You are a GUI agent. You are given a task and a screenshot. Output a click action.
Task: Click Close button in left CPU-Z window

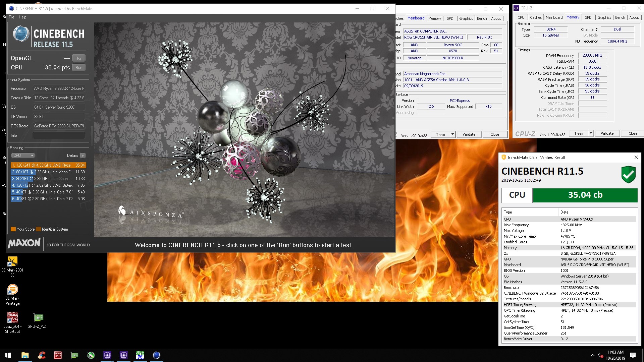coord(495,134)
